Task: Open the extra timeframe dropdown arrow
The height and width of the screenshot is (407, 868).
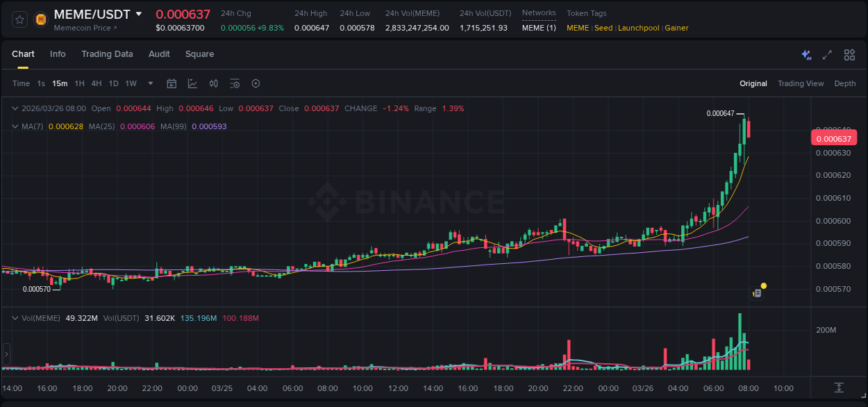Action: click(149, 83)
